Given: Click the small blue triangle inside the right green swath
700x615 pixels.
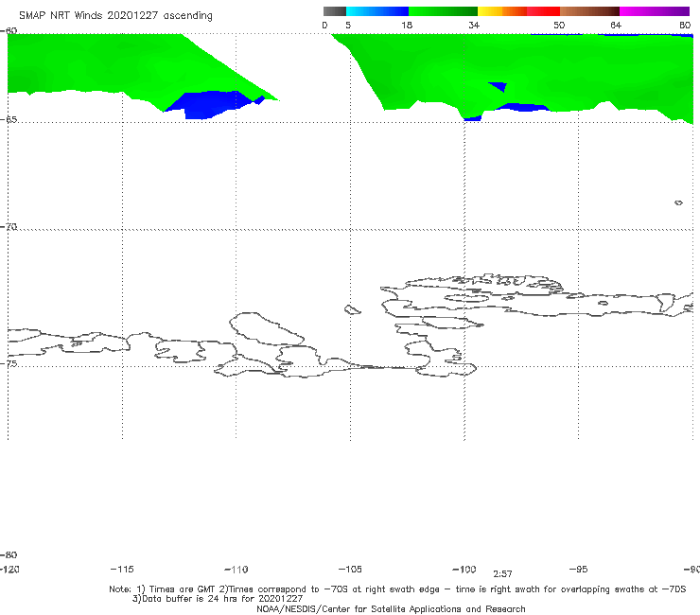Looking at the screenshot, I should click(x=499, y=86).
